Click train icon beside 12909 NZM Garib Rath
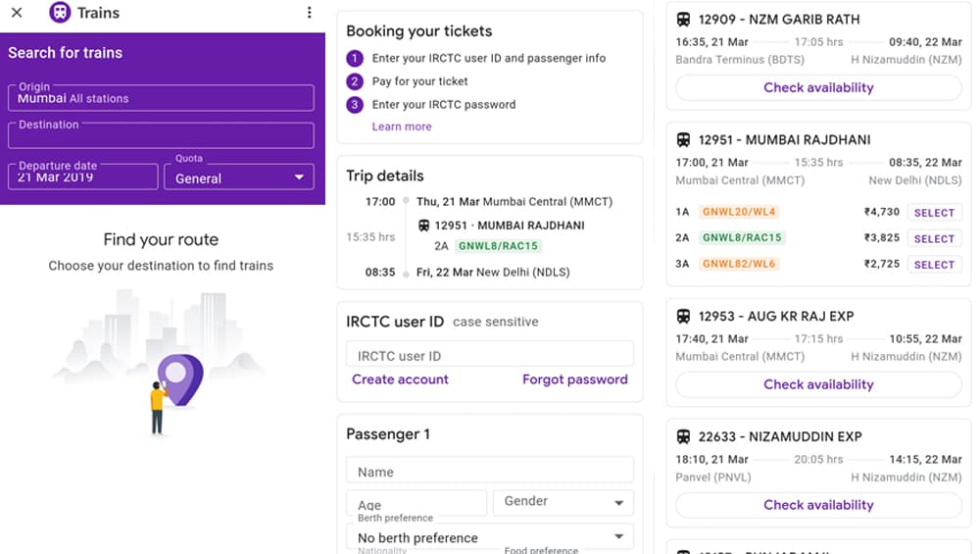 [x=683, y=20]
